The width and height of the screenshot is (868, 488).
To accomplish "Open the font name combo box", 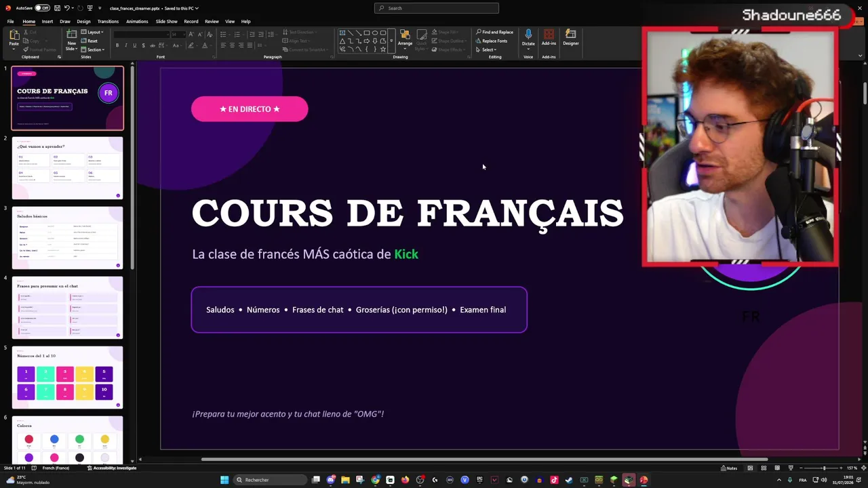I will pos(141,34).
